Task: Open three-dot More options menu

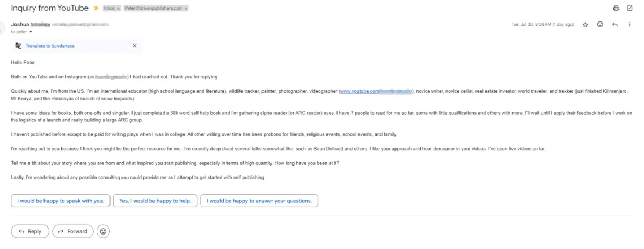Action: [x=630, y=25]
